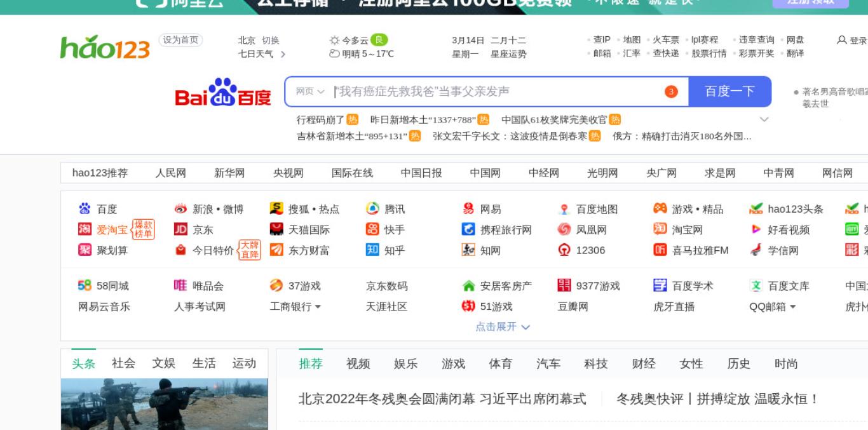This screenshot has width=868, height=430.
Task: Open the 携程旅行网 icon
Action: 468,229
